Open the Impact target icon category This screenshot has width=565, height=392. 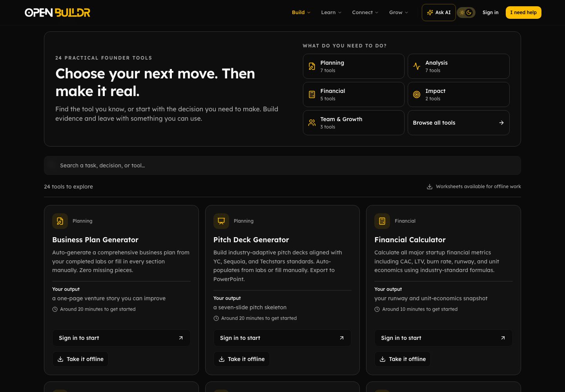tap(458, 94)
